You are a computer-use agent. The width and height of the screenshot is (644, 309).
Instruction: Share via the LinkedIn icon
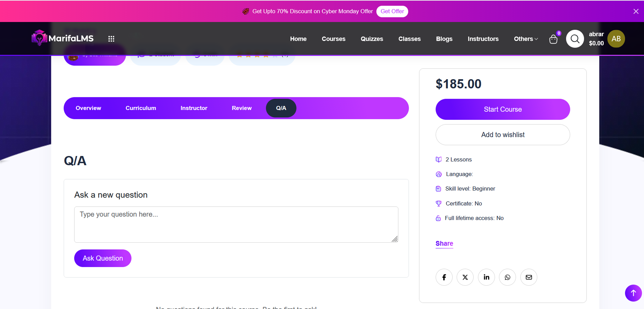click(x=486, y=277)
